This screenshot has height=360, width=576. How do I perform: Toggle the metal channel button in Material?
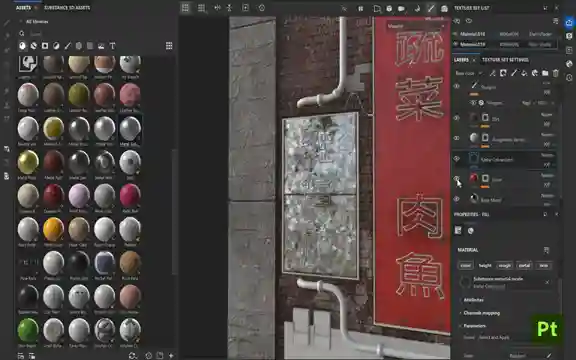[524, 266]
